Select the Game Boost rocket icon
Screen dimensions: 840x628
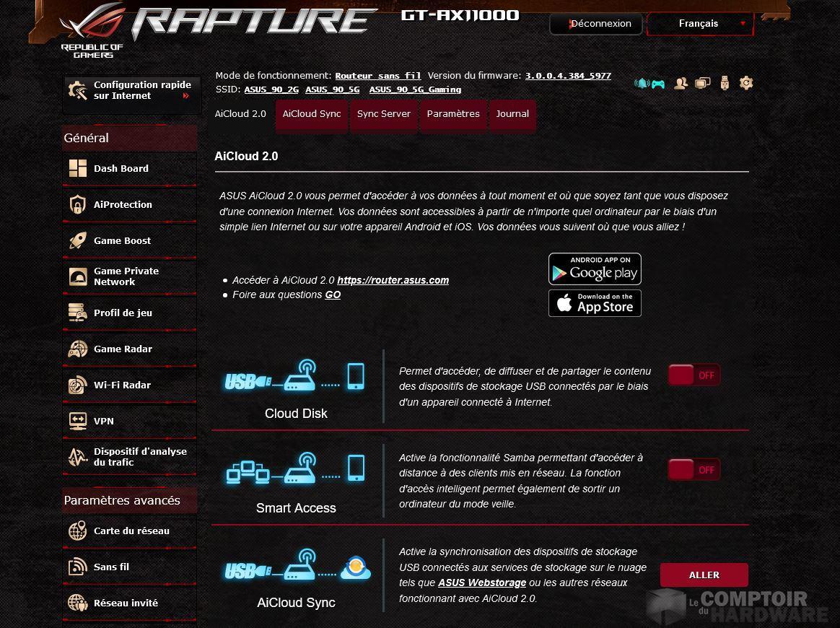[x=78, y=240]
